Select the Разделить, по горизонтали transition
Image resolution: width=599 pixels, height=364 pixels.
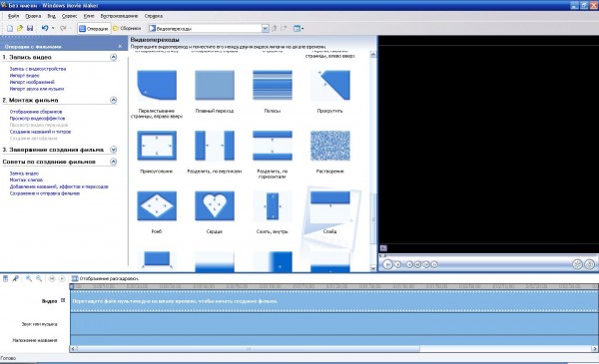click(x=273, y=146)
